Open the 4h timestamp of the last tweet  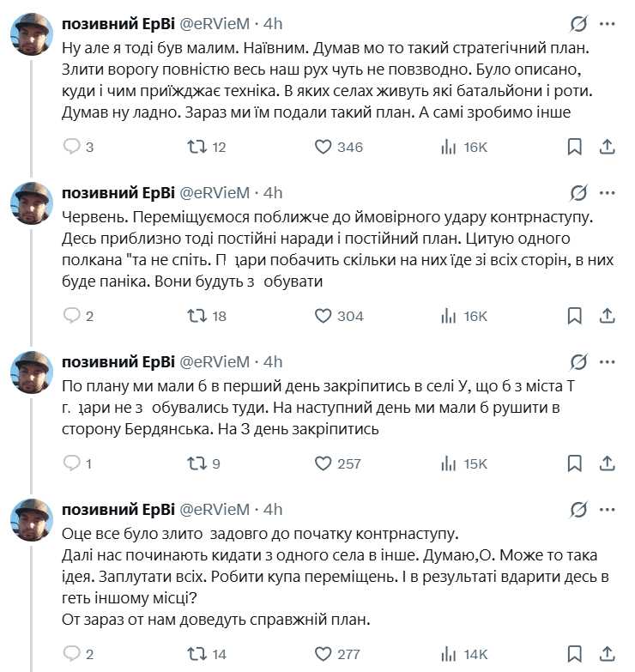pos(273,509)
